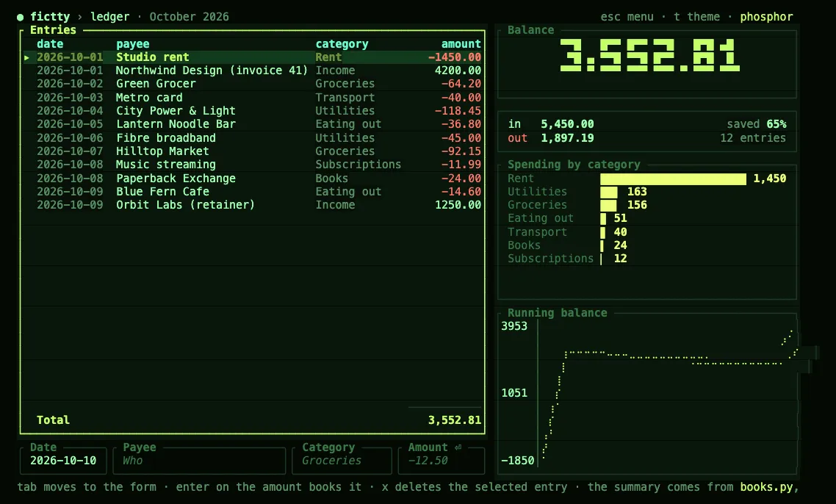The width and height of the screenshot is (836, 504).
Task: Click the enter-key icon beside Amount
Action: (x=458, y=447)
